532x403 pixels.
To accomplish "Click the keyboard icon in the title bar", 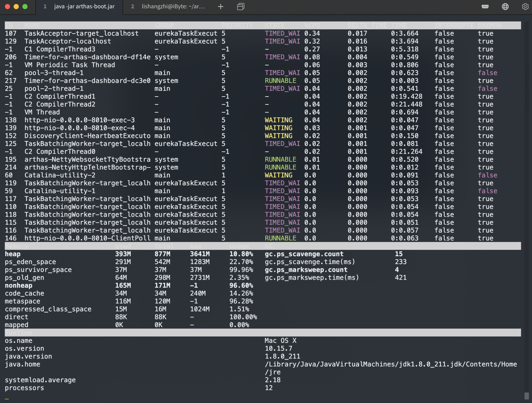I will pos(485,6).
